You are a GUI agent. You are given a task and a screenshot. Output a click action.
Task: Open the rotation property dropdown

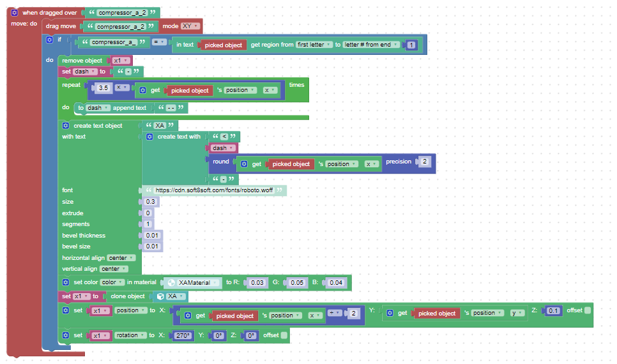click(x=130, y=335)
